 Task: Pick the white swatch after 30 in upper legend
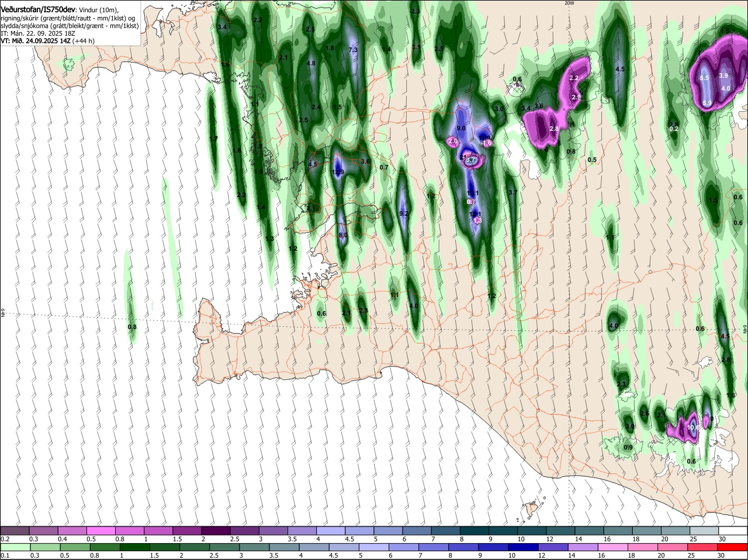[733, 530]
